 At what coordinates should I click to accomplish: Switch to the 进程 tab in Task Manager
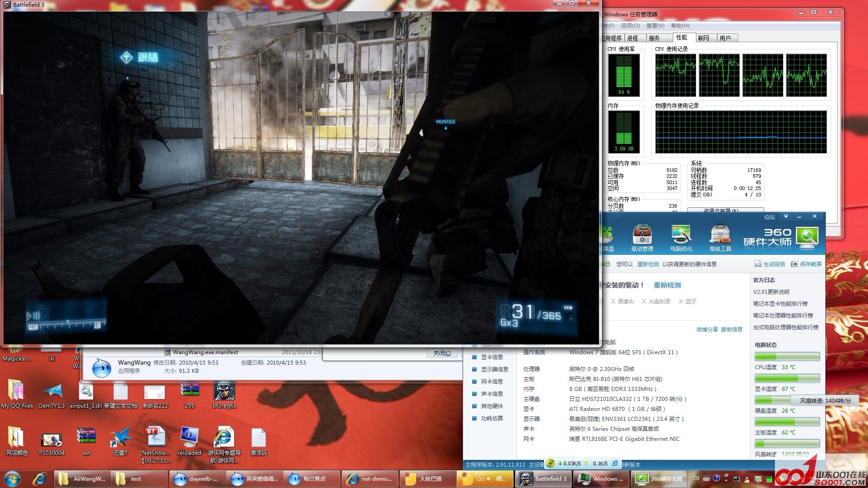(x=633, y=38)
